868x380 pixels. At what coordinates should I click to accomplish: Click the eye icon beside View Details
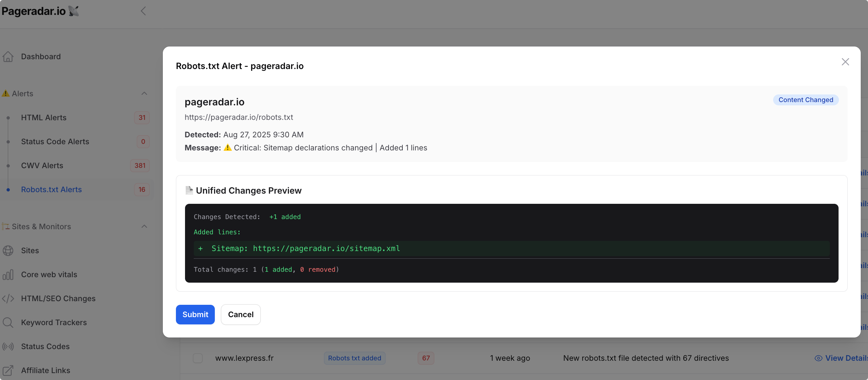pyautogui.click(x=818, y=358)
